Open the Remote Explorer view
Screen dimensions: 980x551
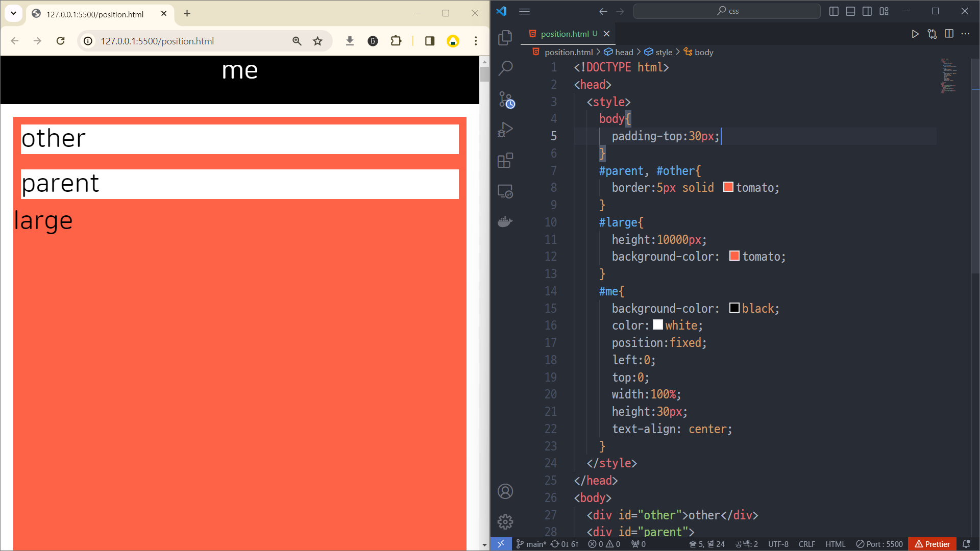coord(505,191)
